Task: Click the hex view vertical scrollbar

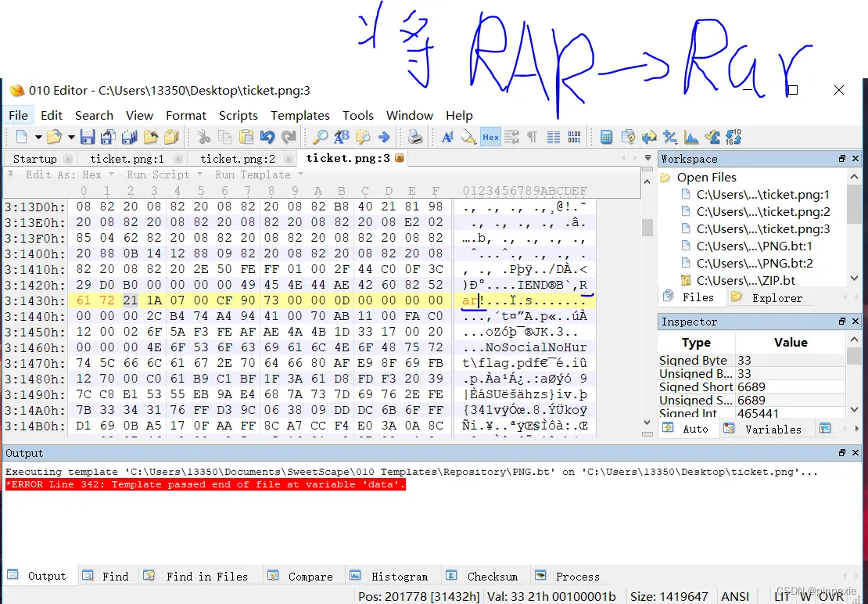Action: (x=647, y=227)
